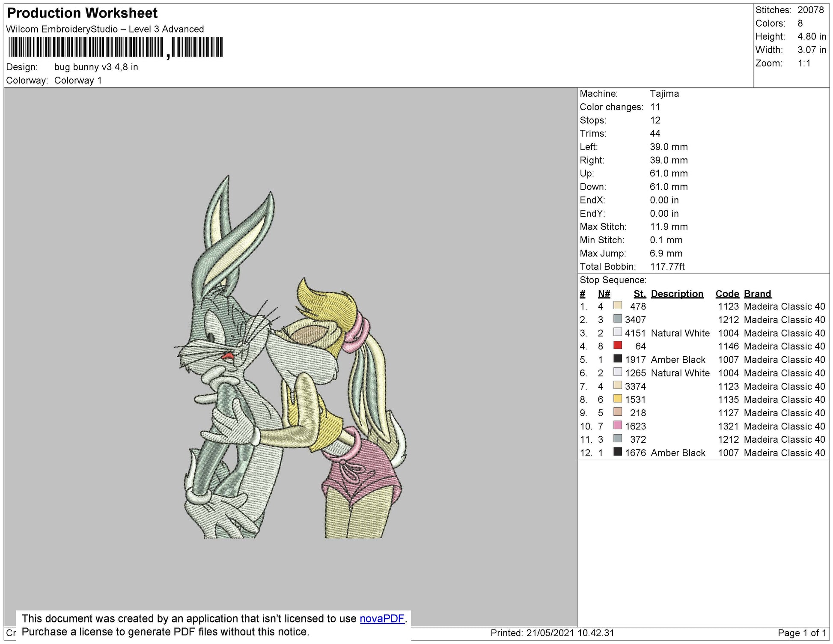Image resolution: width=833 pixels, height=644 pixels.
Task: Select red swatch for stop 4 (64)
Action: pyautogui.click(x=618, y=345)
